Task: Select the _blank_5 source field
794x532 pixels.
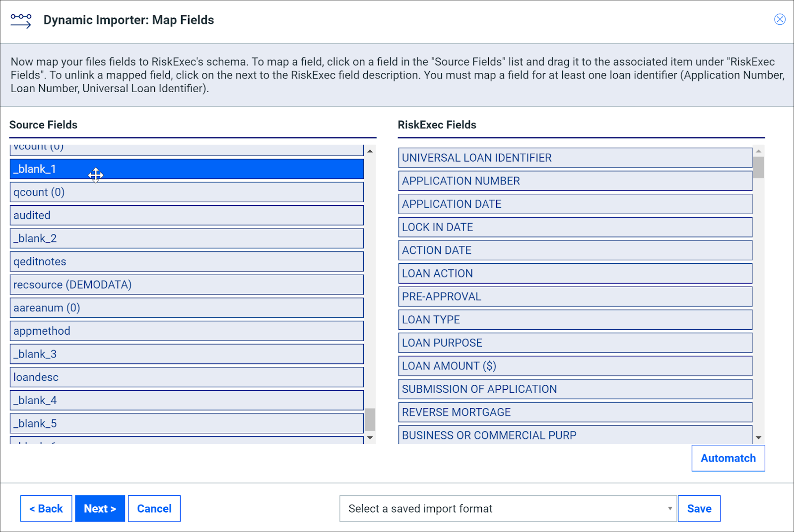Action: pos(187,423)
